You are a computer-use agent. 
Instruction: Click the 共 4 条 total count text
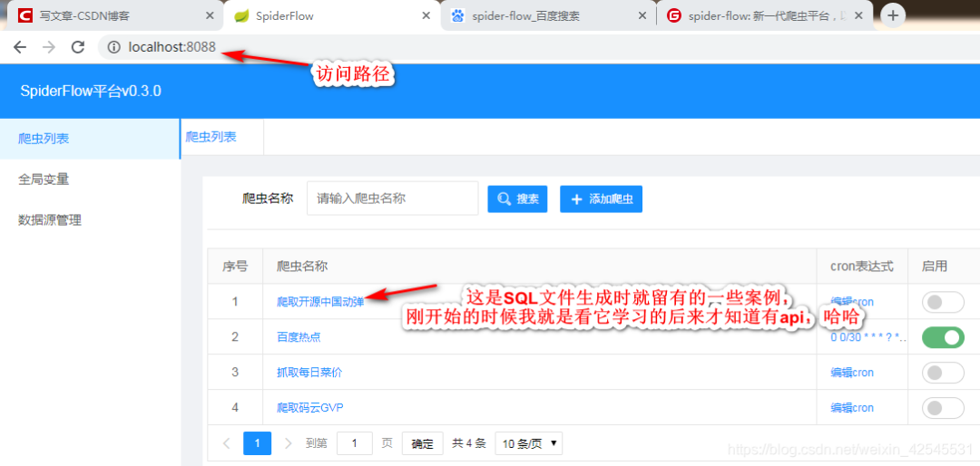[x=469, y=443]
